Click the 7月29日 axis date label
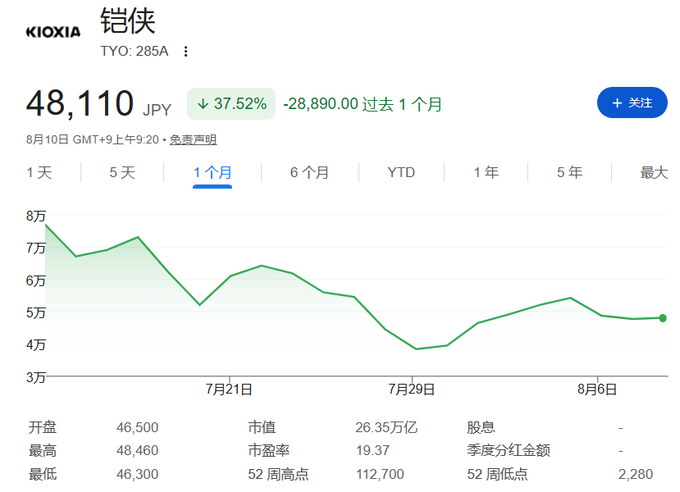 pyautogui.click(x=412, y=389)
